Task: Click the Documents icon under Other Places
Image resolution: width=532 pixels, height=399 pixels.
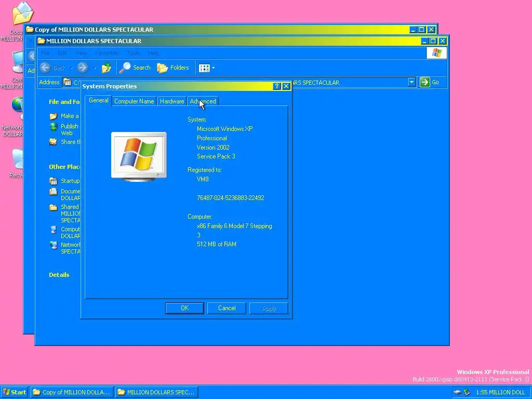Action: tap(54, 191)
